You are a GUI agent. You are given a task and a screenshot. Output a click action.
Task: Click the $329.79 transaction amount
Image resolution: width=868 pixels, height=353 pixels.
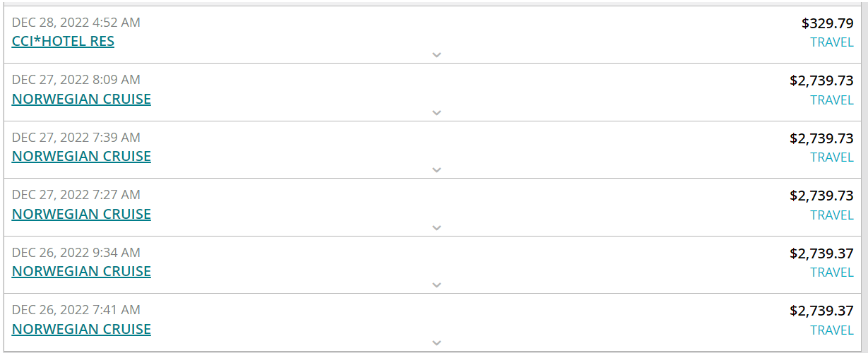pyautogui.click(x=827, y=23)
